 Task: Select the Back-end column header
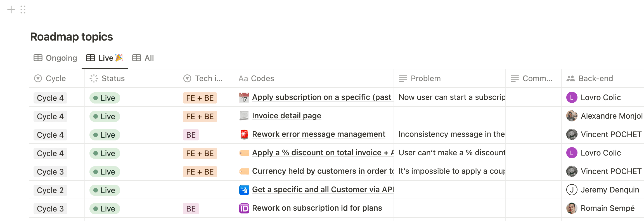595,78
